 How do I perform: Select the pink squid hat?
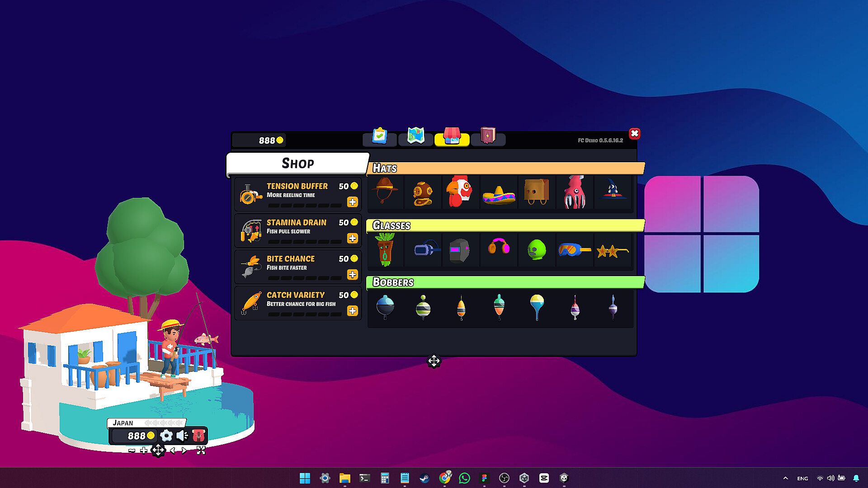575,192
